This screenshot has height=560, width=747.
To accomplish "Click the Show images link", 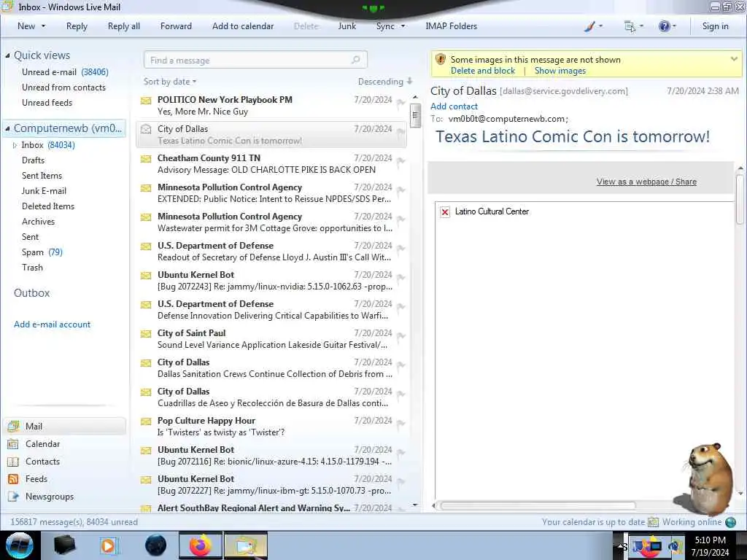I will tap(560, 71).
